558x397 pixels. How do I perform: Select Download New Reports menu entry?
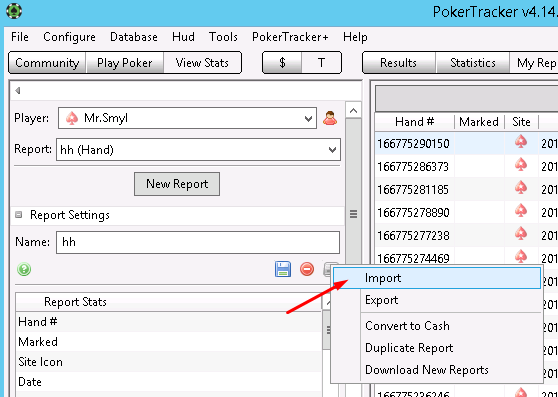click(x=437, y=370)
